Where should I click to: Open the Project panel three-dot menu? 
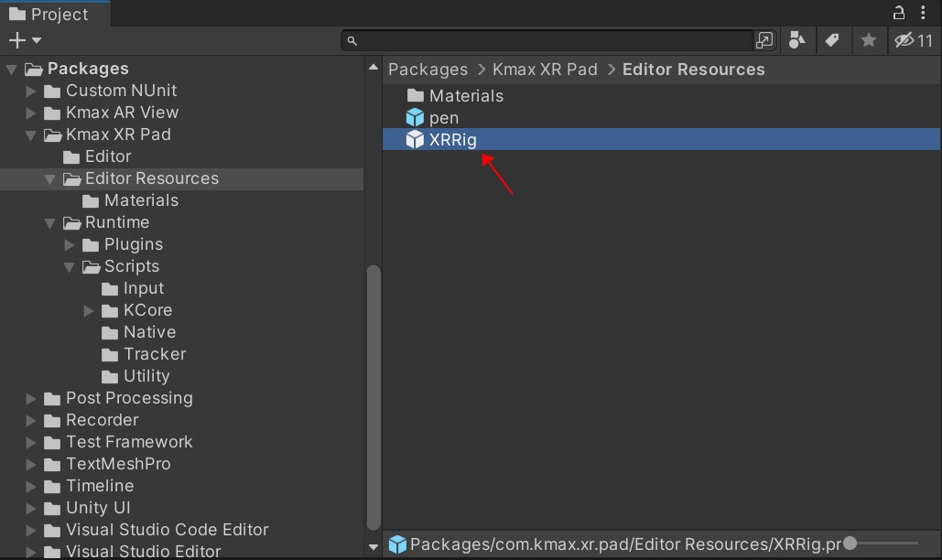(x=924, y=12)
